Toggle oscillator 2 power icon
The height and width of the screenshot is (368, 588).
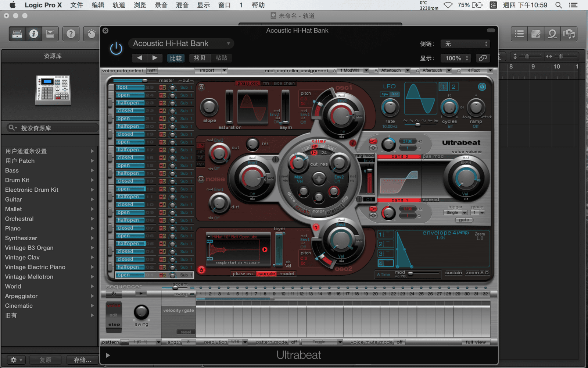click(x=201, y=270)
